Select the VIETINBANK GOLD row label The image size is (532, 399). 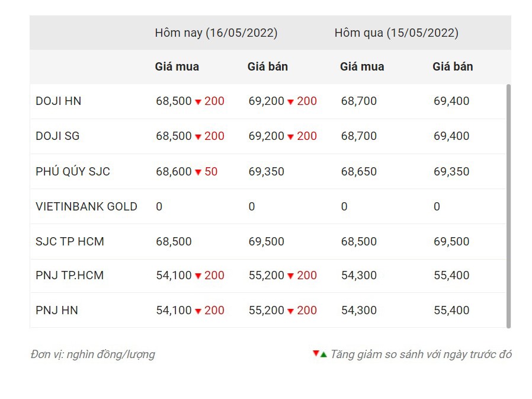pos(86,206)
